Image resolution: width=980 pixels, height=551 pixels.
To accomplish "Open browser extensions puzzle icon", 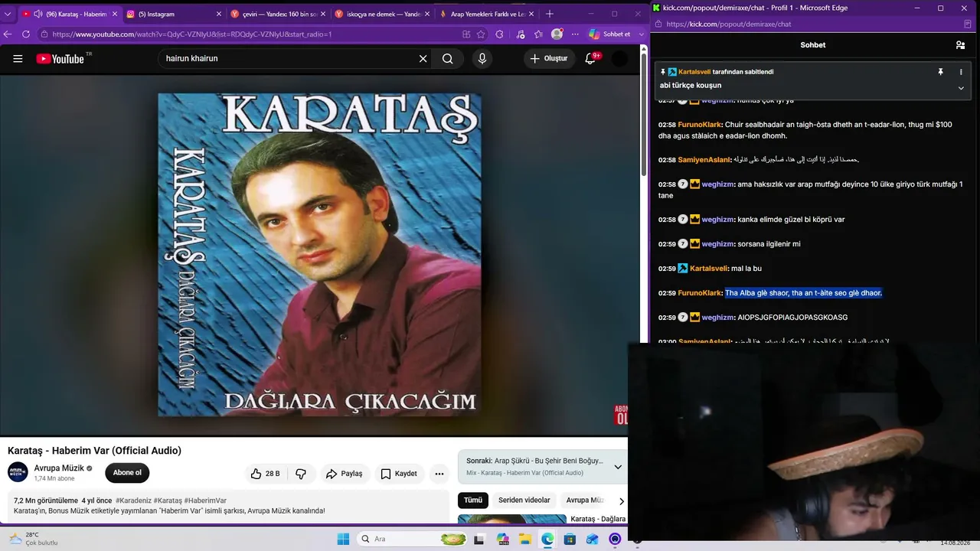I will 500,34.
